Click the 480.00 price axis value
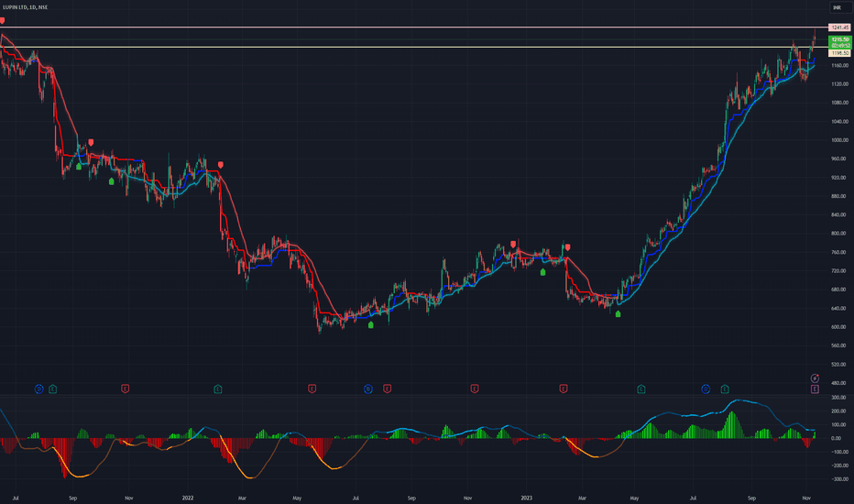This screenshot has height=504, width=854. click(x=839, y=383)
